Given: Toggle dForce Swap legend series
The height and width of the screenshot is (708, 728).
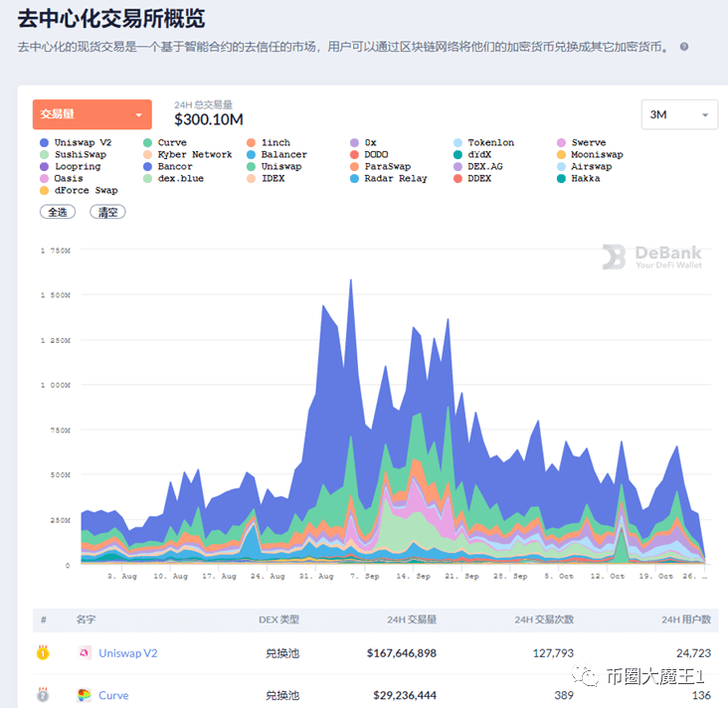Looking at the screenshot, I should (79, 190).
